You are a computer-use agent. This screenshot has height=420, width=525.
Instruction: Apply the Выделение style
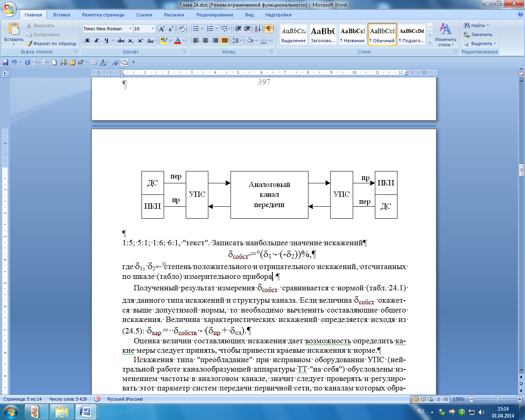tap(293, 34)
